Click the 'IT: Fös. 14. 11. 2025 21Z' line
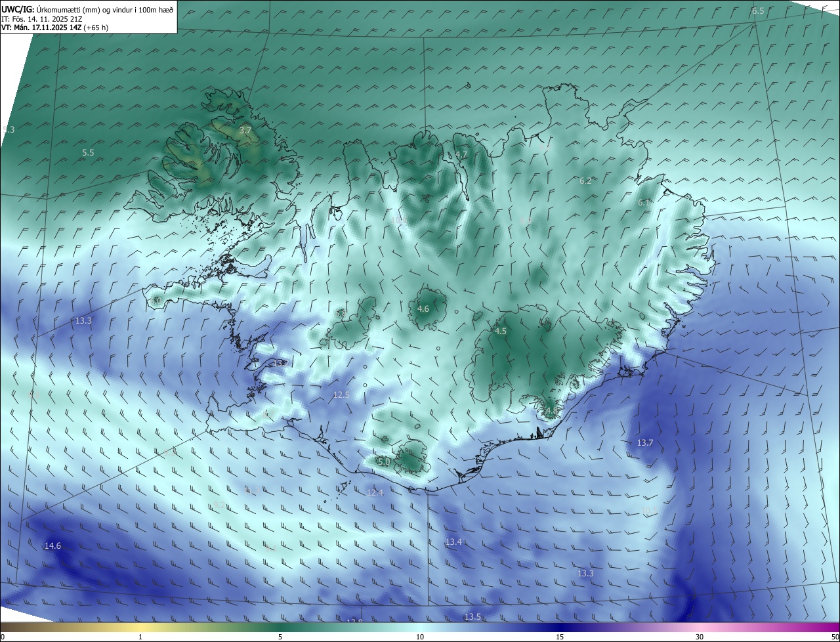840x642 pixels. (41, 19)
